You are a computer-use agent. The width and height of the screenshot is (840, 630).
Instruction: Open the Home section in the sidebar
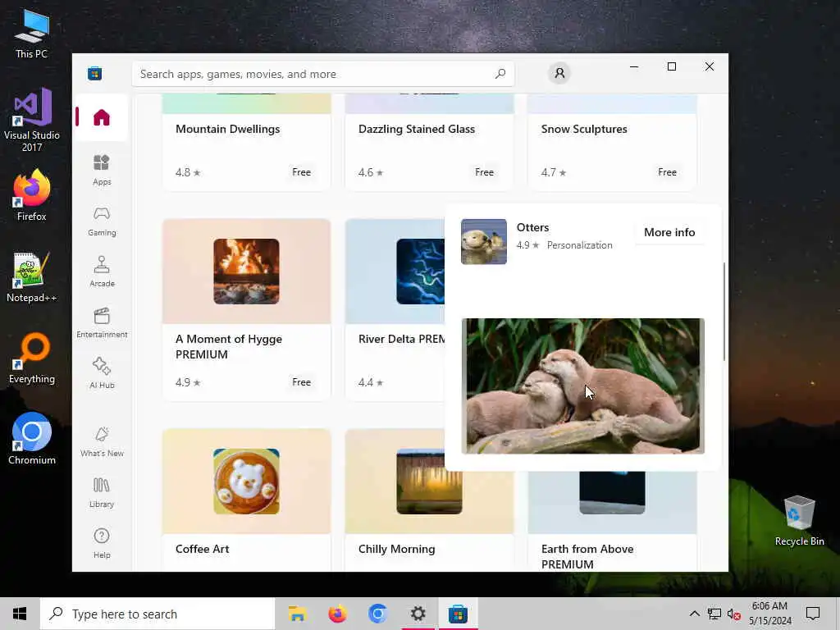(x=101, y=117)
